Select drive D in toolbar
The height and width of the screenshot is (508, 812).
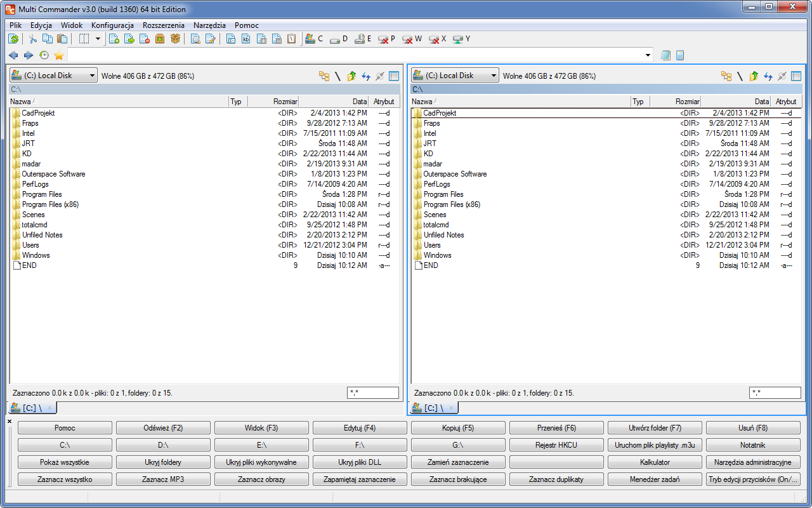tap(339, 39)
